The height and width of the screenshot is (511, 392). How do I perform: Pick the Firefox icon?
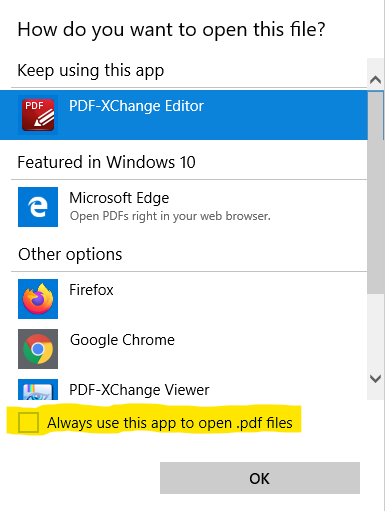coord(38,299)
